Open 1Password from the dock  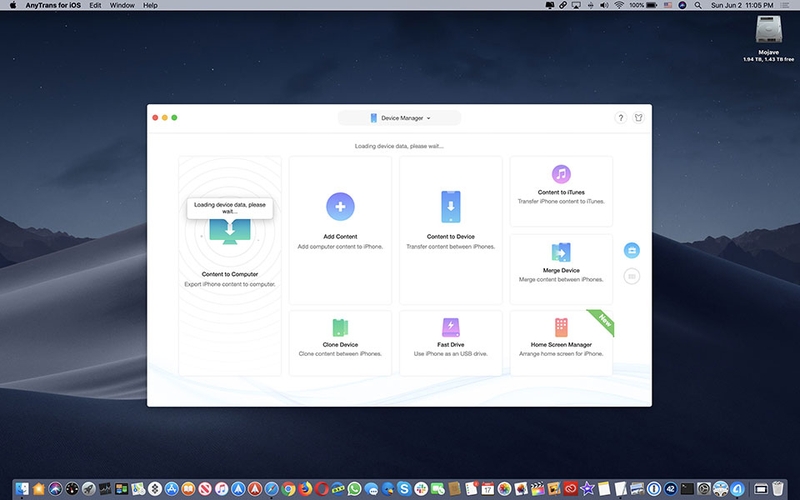(x=654, y=489)
